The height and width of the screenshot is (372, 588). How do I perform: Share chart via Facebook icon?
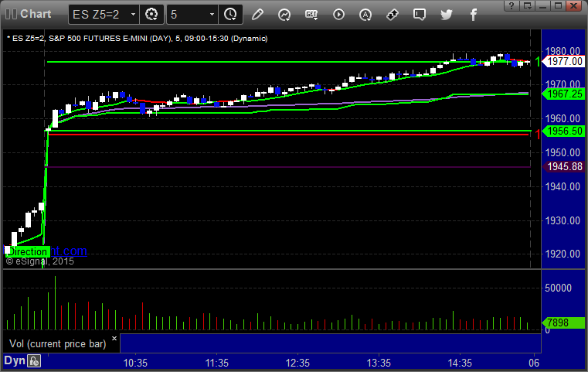473,14
